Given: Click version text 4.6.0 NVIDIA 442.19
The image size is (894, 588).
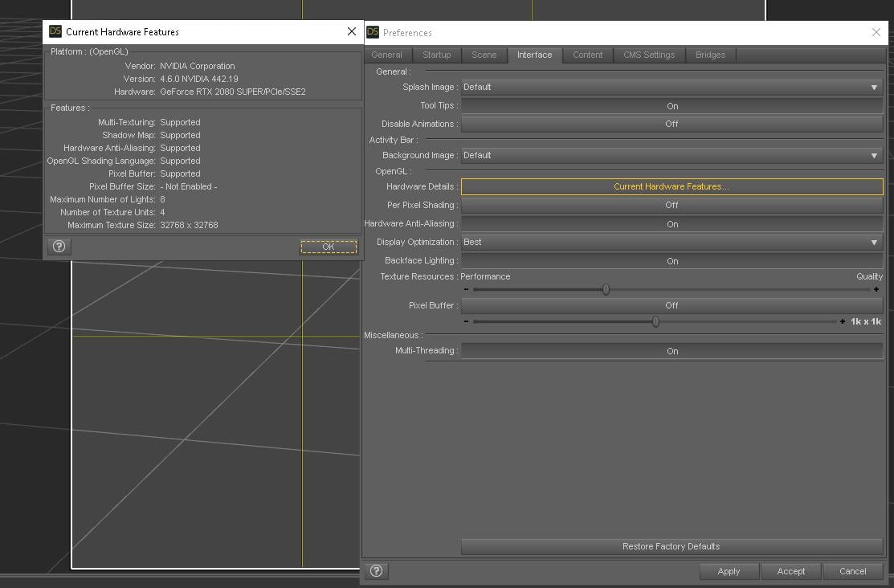Looking at the screenshot, I should pyautogui.click(x=199, y=79).
